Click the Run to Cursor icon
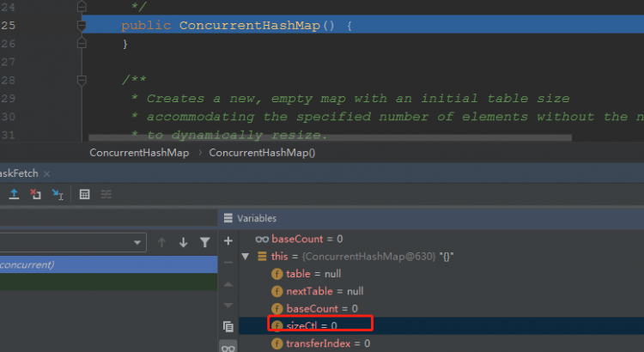This screenshot has height=352, width=644. tap(58, 195)
